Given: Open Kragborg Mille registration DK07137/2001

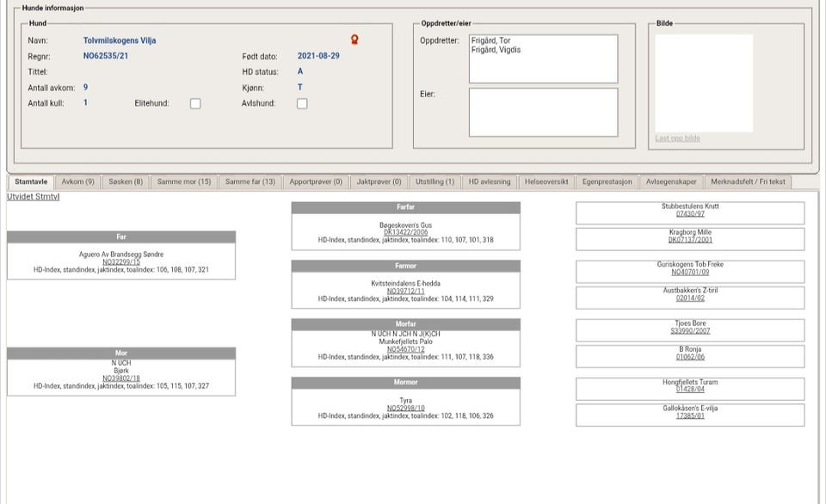Looking at the screenshot, I should point(690,240).
